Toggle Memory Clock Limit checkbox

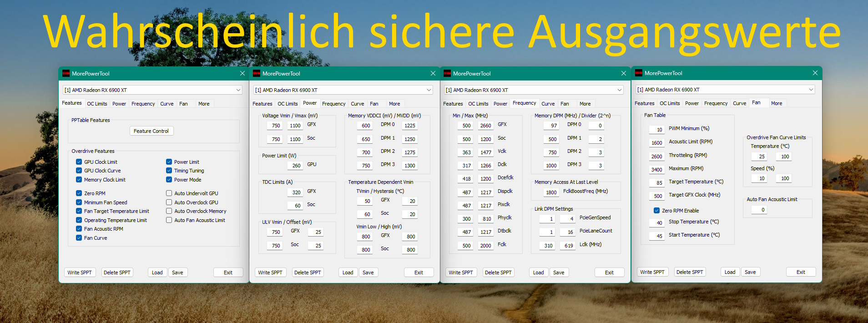[79, 180]
